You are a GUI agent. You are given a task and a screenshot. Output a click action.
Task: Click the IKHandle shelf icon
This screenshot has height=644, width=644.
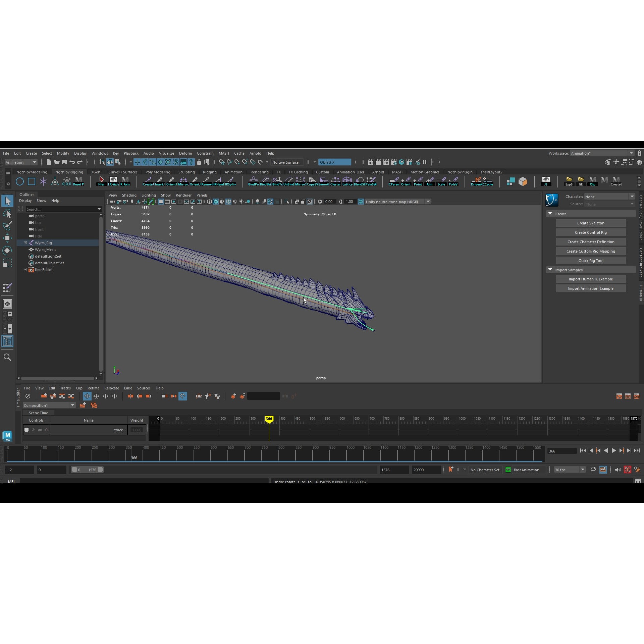[x=219, y=181]
